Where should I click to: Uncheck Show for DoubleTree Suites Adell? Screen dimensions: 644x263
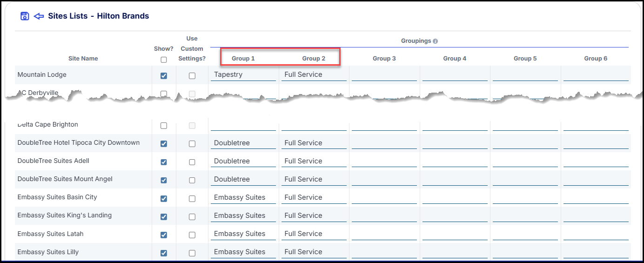click(x=164, y=162)
